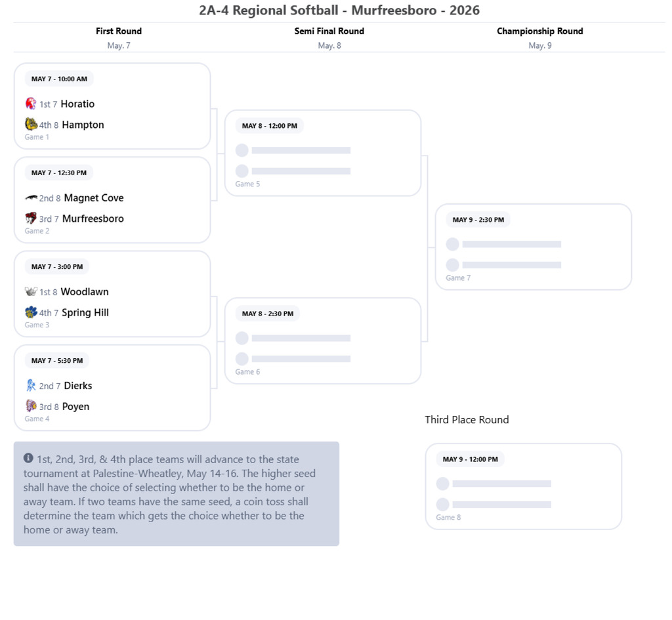The width and height of the screenshot is (672, 620).
Task: Click the Murfreesboro team logo icon
Action: (x=31, y=218)
